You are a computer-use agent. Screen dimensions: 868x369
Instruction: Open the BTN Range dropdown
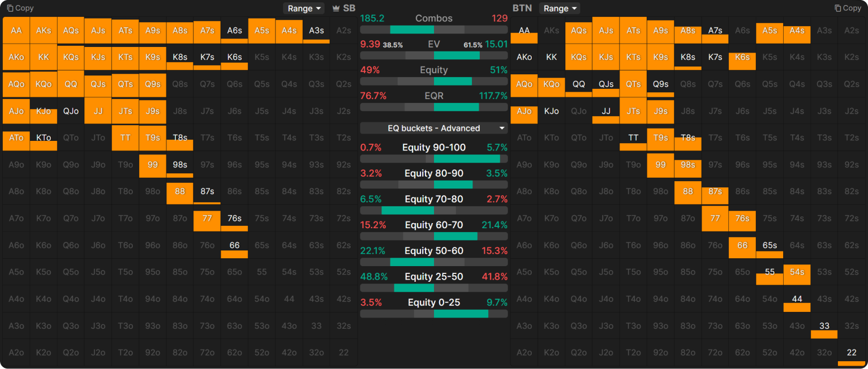click(559, 8)
